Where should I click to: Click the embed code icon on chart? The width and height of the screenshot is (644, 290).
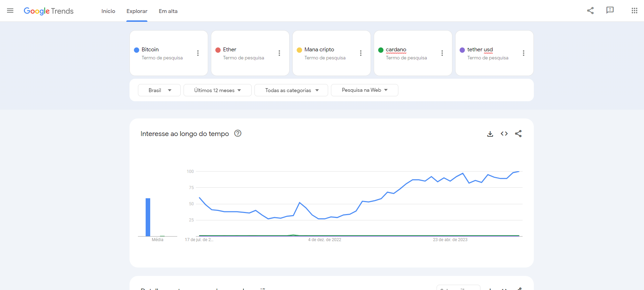pyautogui.click(x=504, y=134)
